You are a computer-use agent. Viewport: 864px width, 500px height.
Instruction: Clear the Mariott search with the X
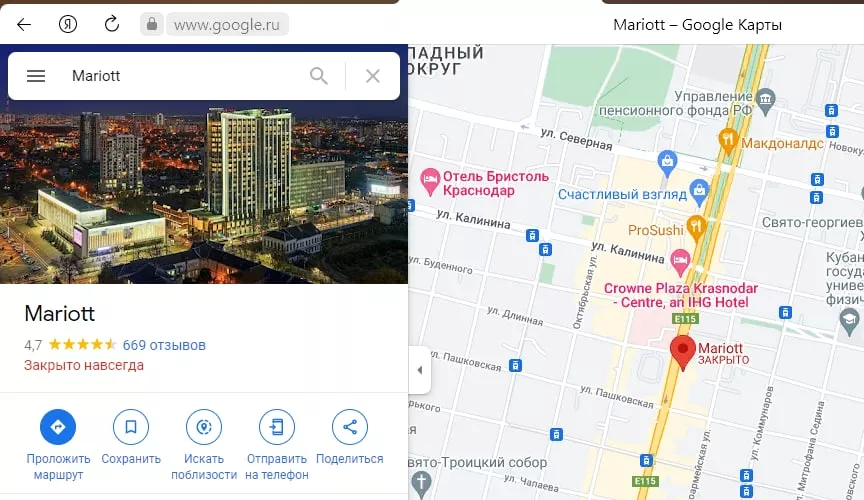[x=373, y=76]
